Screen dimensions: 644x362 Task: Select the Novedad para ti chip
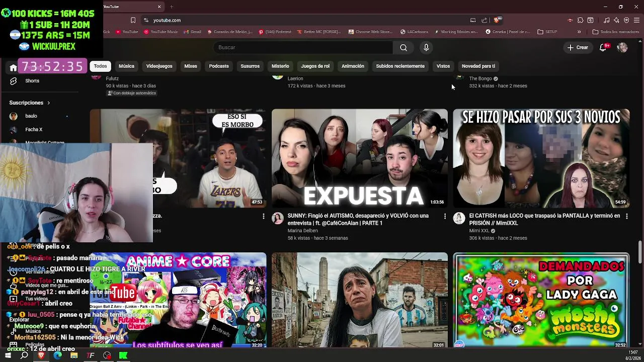click(x=478, y=66)
